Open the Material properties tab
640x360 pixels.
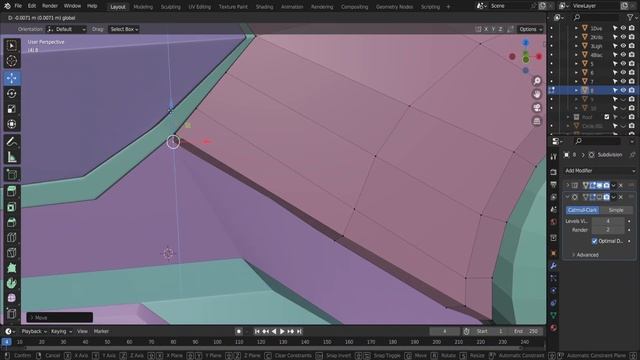[x=553, y=328]
